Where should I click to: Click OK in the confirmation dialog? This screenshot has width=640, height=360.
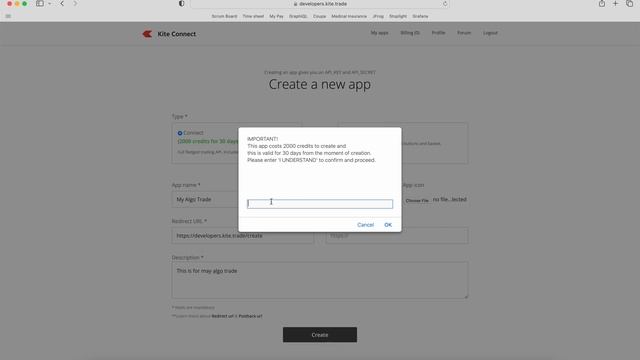tap(388, 225)
